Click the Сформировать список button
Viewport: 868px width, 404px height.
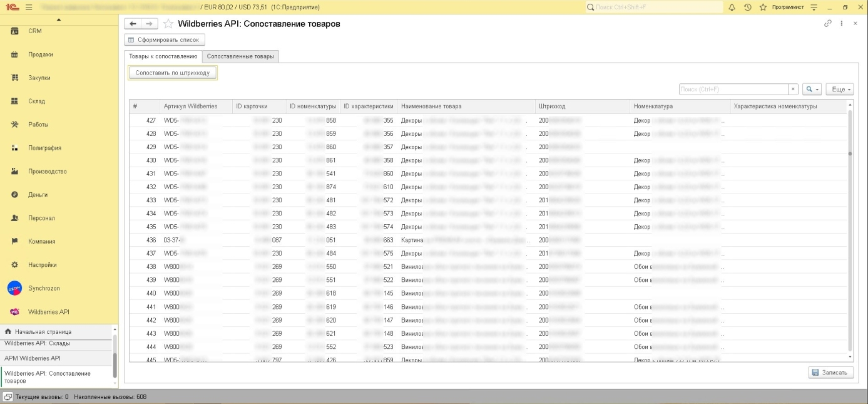(x=165, y=40)
